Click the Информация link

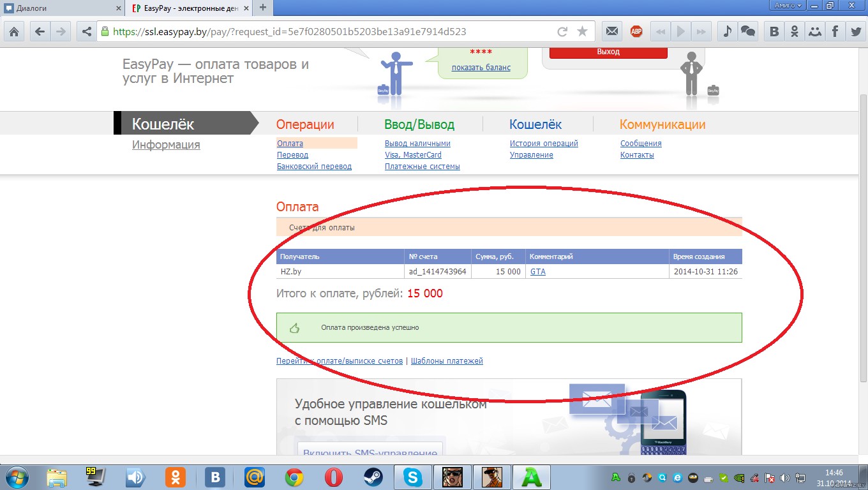[166, 145]
